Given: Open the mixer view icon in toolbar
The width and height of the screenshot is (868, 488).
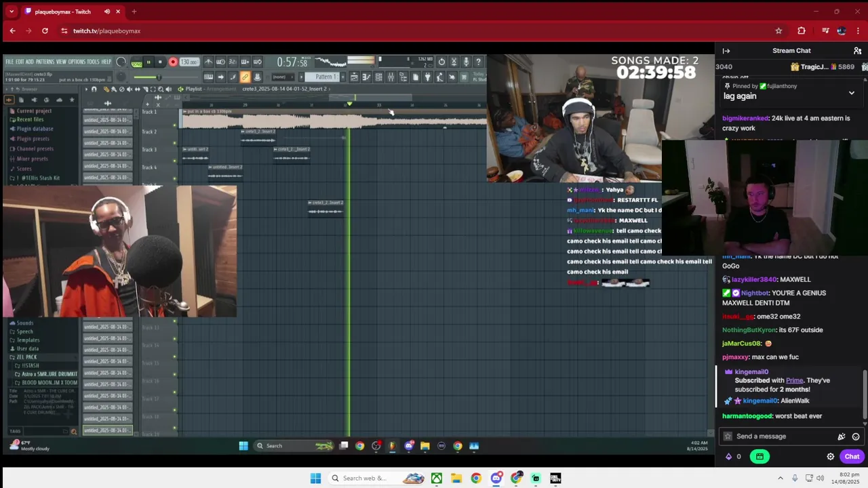Looking at the screenshot, I should 391,77.
